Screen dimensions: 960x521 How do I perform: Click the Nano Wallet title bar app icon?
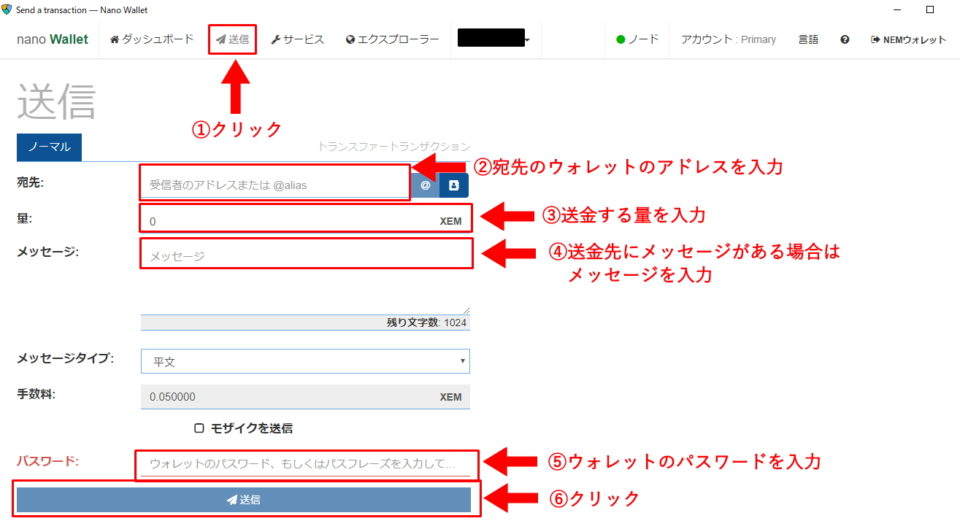tap(7, 9)
